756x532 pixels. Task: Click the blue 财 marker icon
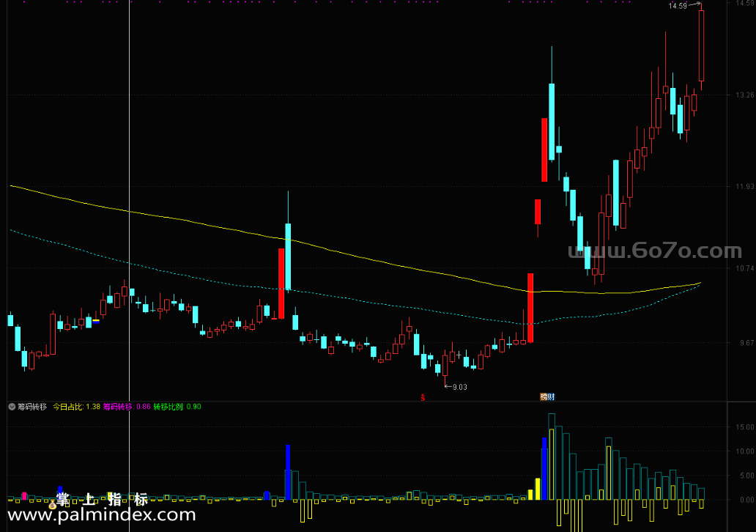tap(552, 397)
